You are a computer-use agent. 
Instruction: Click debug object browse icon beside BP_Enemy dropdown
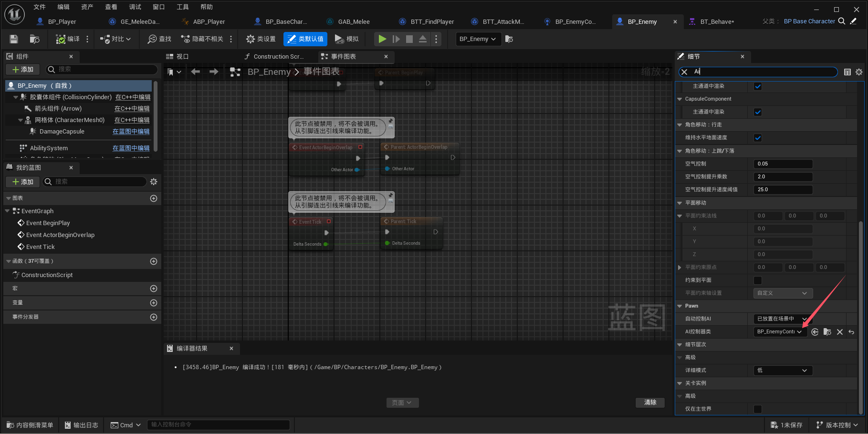(509, 39)
